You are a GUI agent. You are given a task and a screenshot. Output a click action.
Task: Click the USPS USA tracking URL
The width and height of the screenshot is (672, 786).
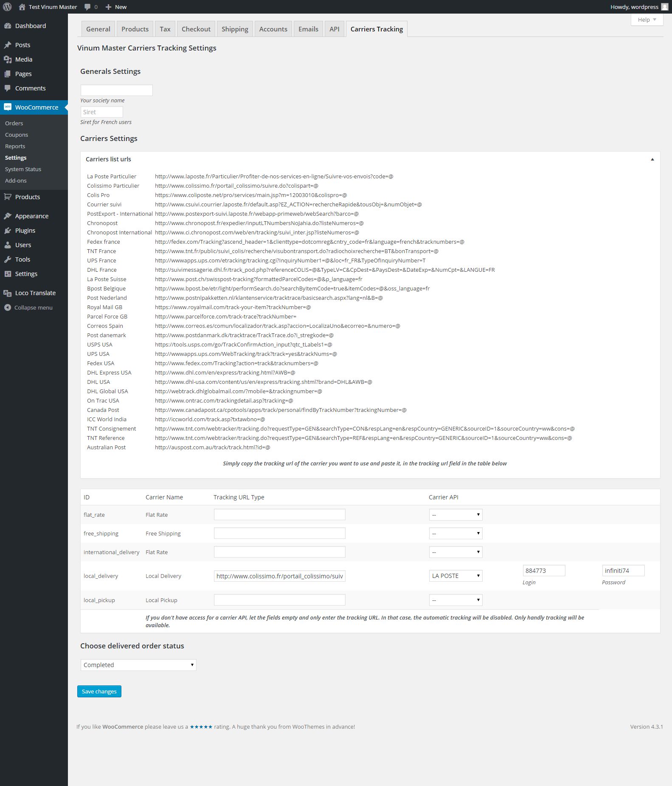pos(244,344)
